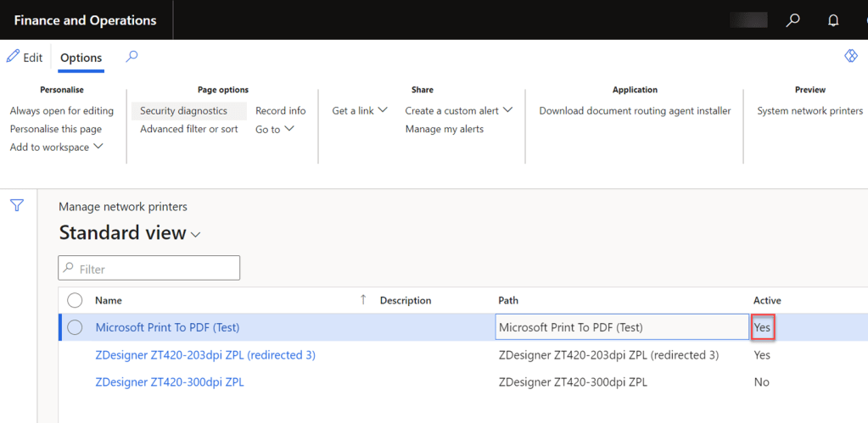Click the pencil Edit icon

pyautogui.click(x=13, y=57)
